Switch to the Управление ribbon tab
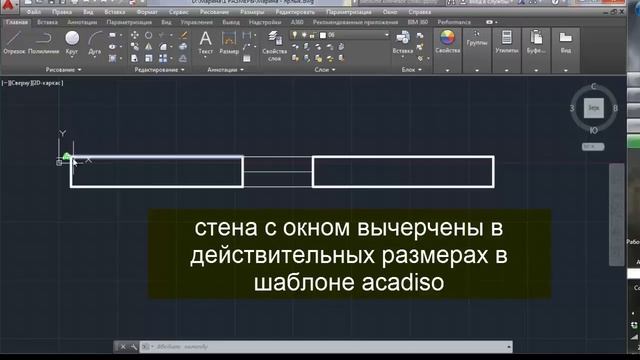 pyautogui.click(x=197, y=22)
